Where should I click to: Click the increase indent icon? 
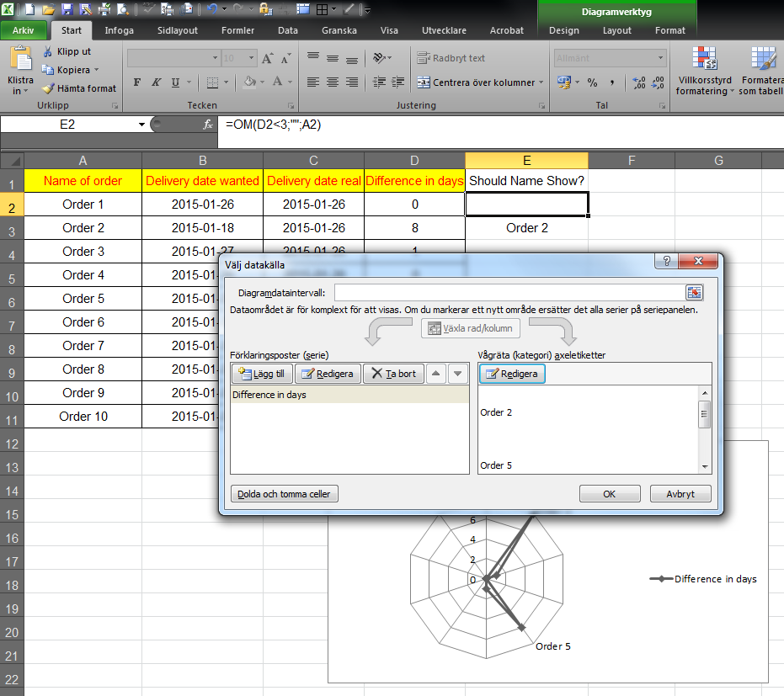click(x=398, y=82)
